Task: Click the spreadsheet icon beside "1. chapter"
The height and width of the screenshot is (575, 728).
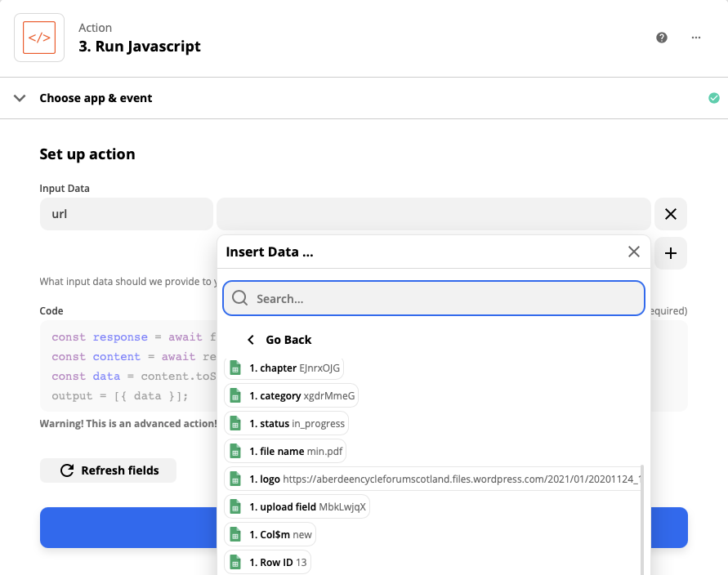Action: click(x=234, y=368)
